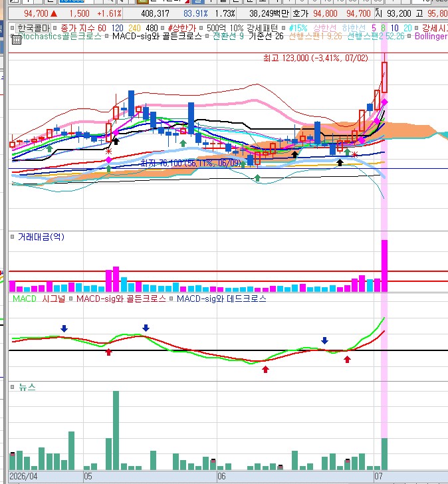
Task: Click the red star marker in early May
Action: tap(108, 152)
